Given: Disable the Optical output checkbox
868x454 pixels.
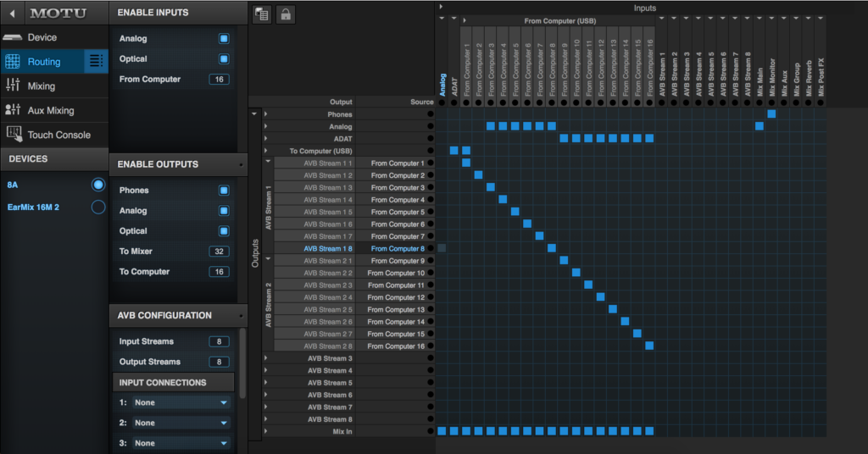Looking at the screenshot, I should (x=224, y=231).
